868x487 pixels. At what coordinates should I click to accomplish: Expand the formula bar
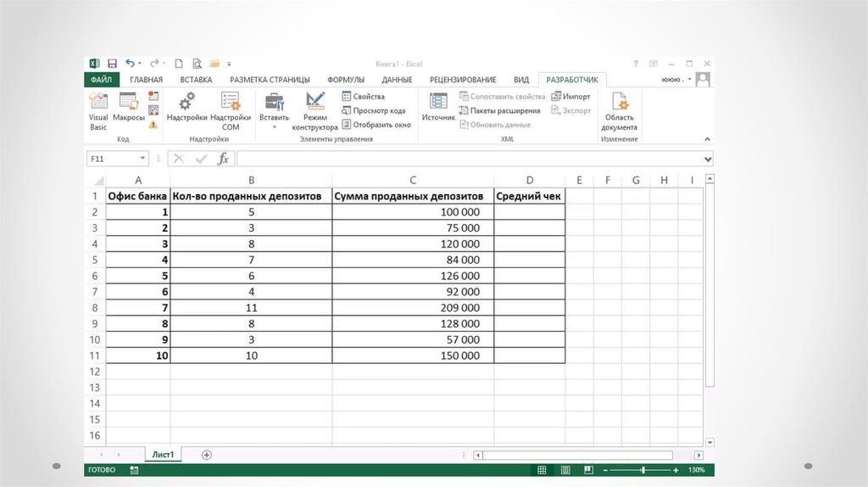click(x=708, y=159)
